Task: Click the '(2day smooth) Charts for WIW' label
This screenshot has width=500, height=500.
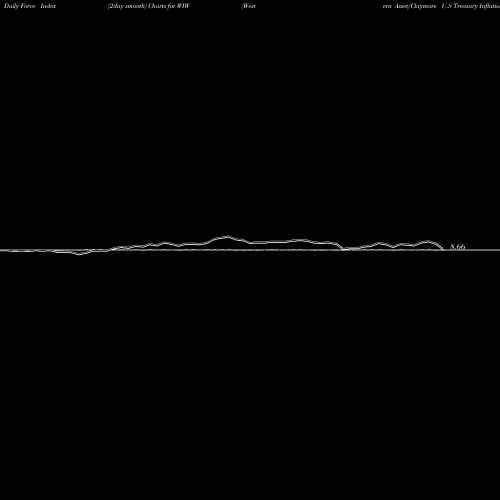Action: pos(149,6)
